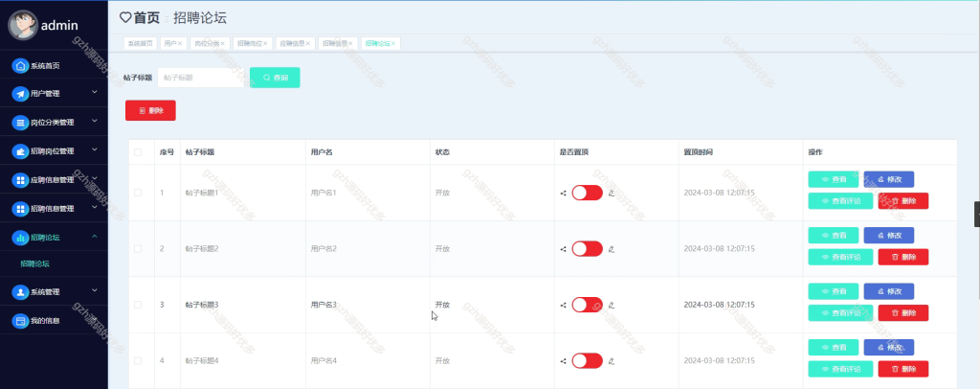
Task: Click the 岗位分类管理 list icon
Action: [21, 123]
